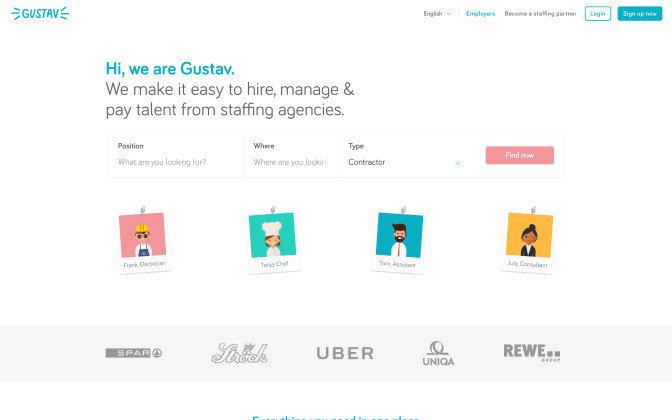The height and width of the screenshot is (420, 672).
Task: Select Tom, Assistant photo card
Action: coord(399,241)
